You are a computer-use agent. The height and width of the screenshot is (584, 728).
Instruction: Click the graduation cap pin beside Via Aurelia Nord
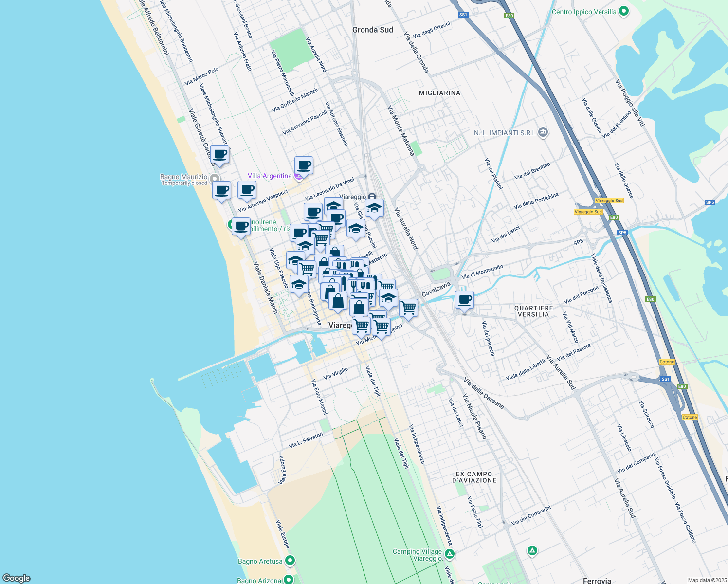click(374, 208)
